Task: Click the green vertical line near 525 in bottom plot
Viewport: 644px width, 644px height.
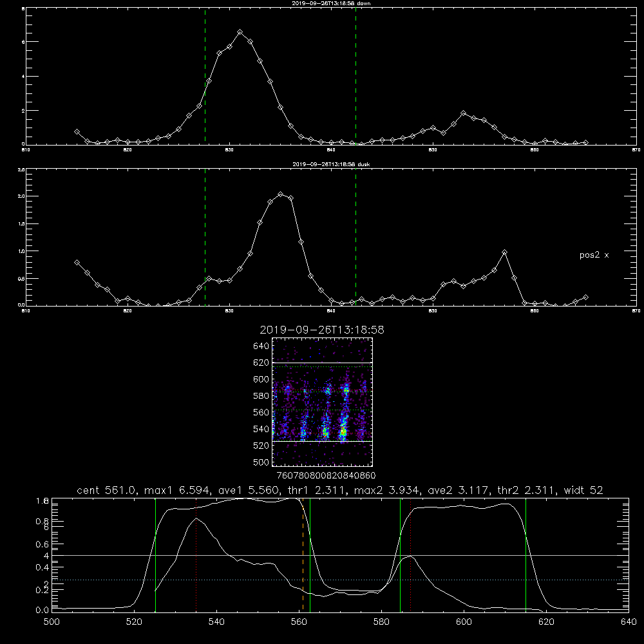Action: tap(155, 554)
